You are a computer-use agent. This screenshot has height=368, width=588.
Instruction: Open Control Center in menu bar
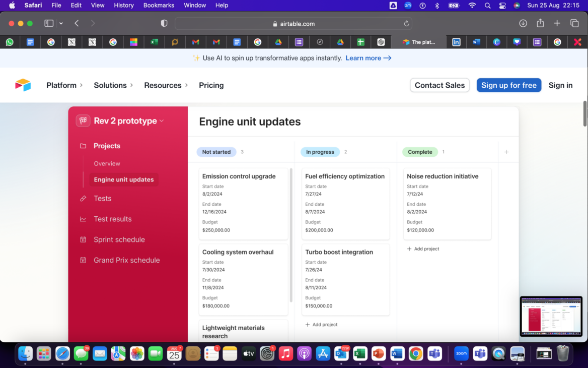coord(502,6)
